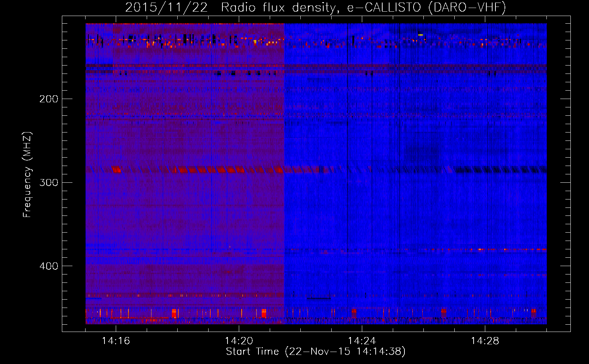Image resolution: width=589 pixels, height=364 pixels.
Task: Click the plot title "Radio flux density, e-CALLISTO (DARO-VHF)"
Action: click(x=363, y=8)
